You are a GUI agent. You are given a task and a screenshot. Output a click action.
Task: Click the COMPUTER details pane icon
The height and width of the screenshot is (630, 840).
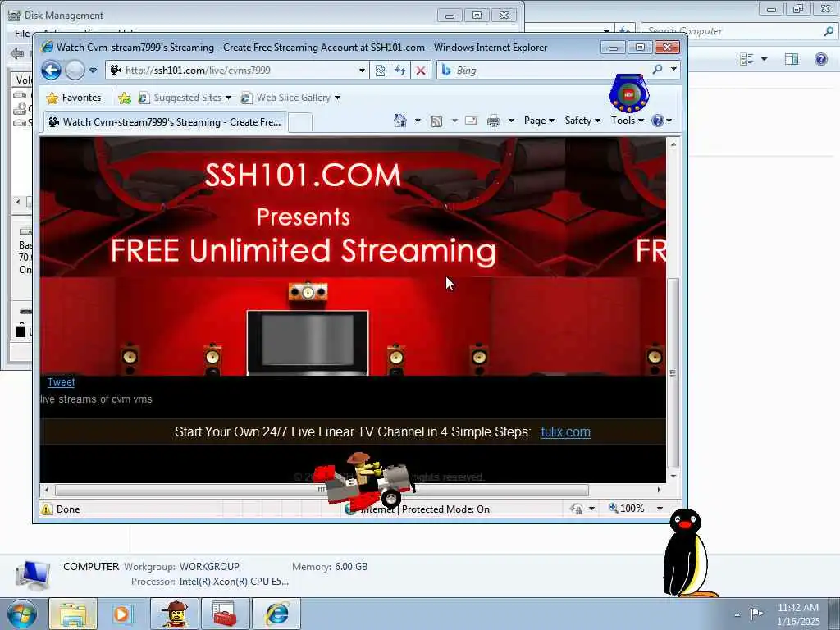(33, 575)
